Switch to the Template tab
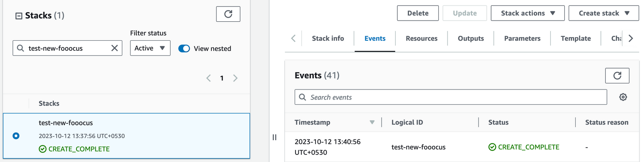 click(x=576, y=38)
